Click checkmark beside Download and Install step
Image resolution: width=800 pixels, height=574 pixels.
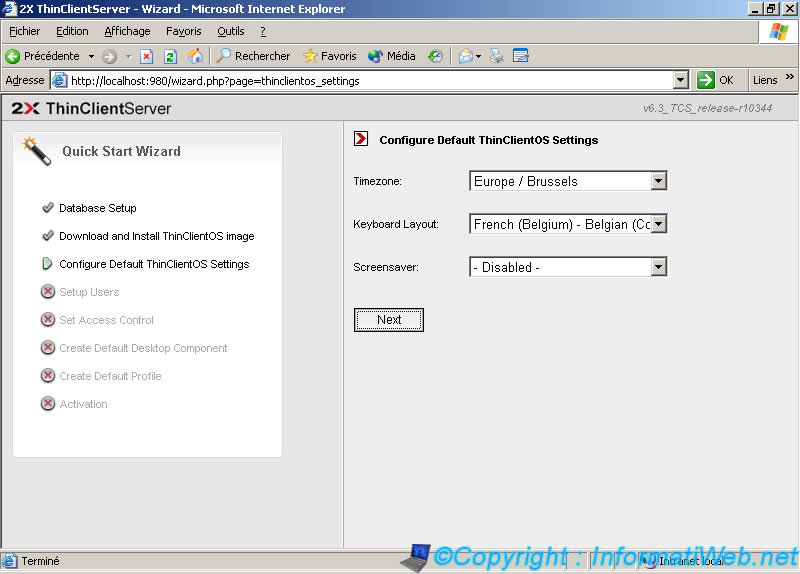point(48,235)
